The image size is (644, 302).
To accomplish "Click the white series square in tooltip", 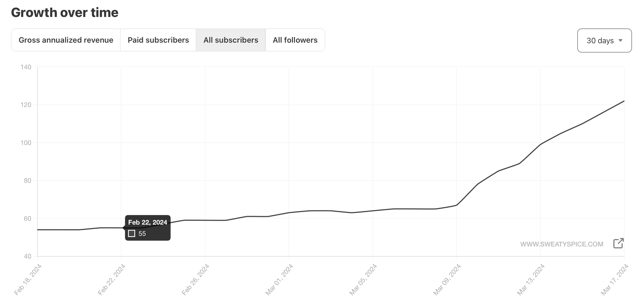I will [131, 234].
